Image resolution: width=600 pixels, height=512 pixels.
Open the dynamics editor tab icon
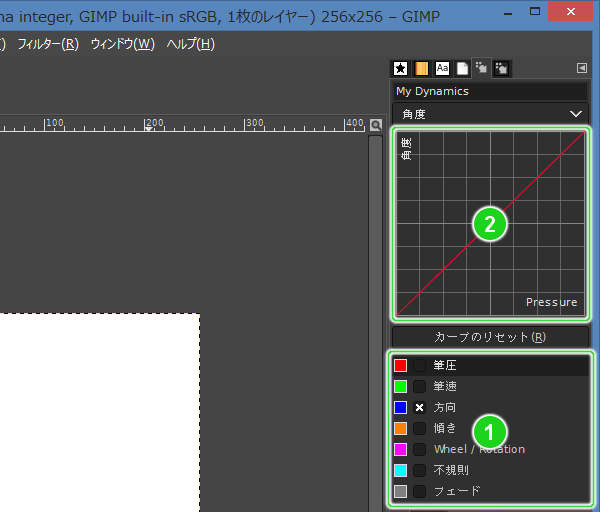tap(501, 68)
